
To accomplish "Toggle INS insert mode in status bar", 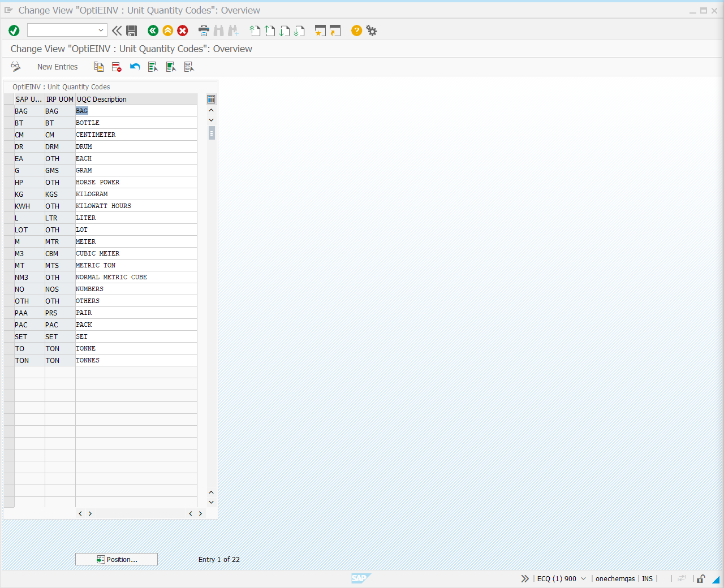I will tap(647, 578).
